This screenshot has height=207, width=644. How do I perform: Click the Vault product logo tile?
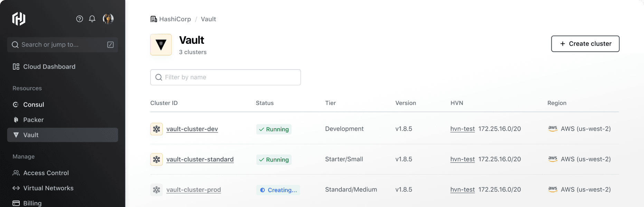[161, 45]
